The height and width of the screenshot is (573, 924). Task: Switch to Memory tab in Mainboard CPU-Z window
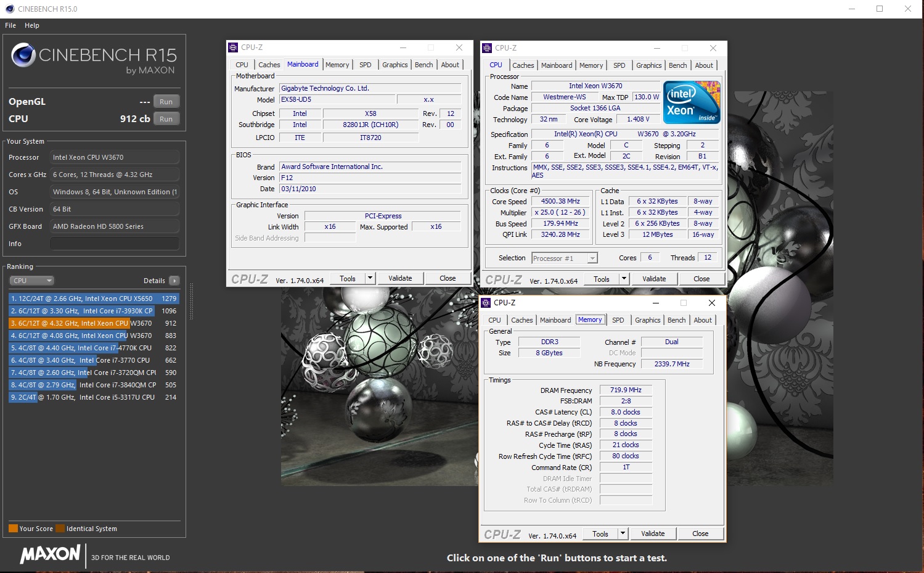coord(337,65)
